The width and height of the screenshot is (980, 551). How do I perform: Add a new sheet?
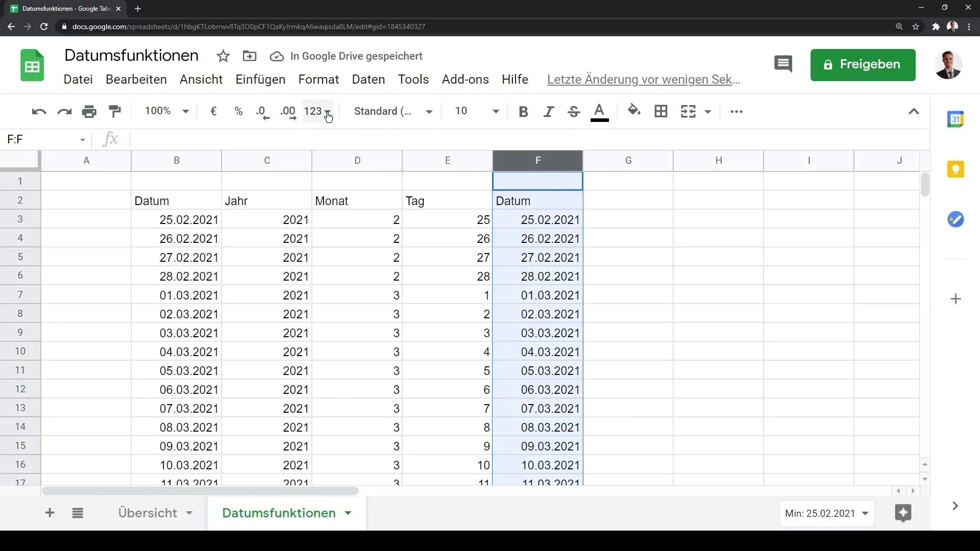pos(50,513)
